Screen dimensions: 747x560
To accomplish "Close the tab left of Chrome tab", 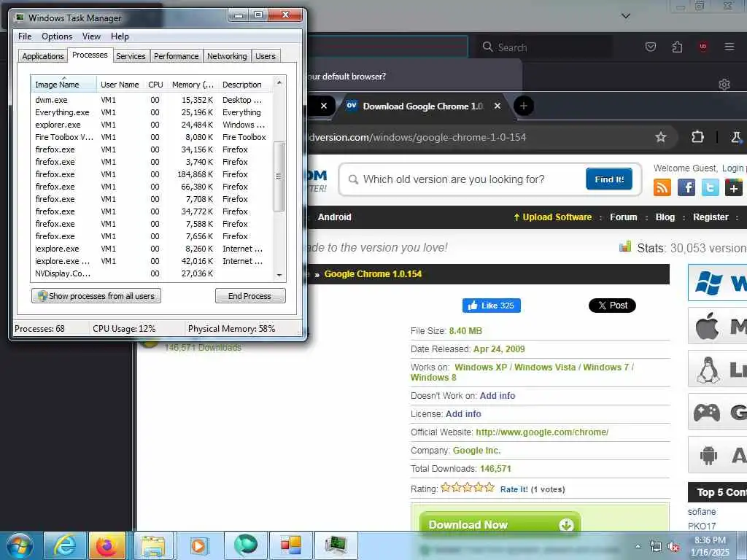I will click(323, 106).
